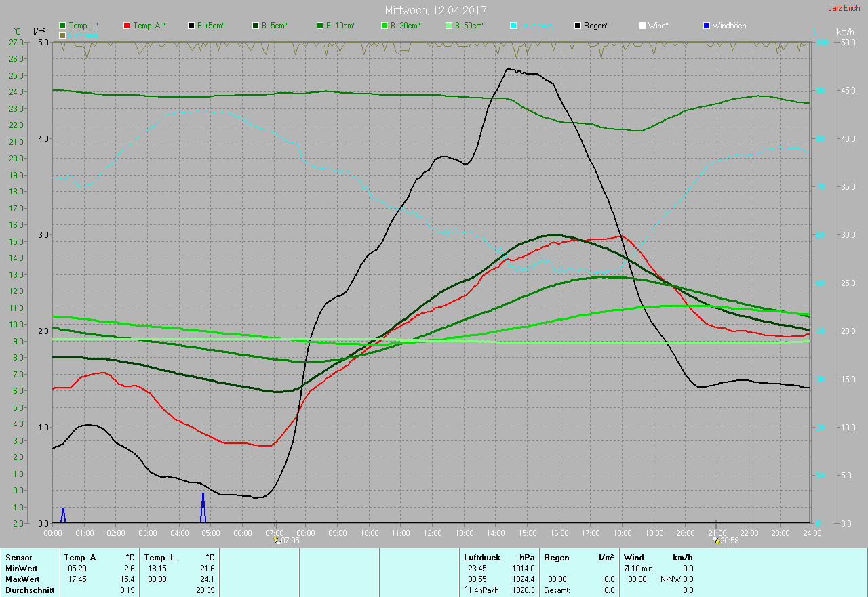Click the blue wind gust spike near 04:45
The width and height of the screenshot is (868, 597).
pos(203,508)
